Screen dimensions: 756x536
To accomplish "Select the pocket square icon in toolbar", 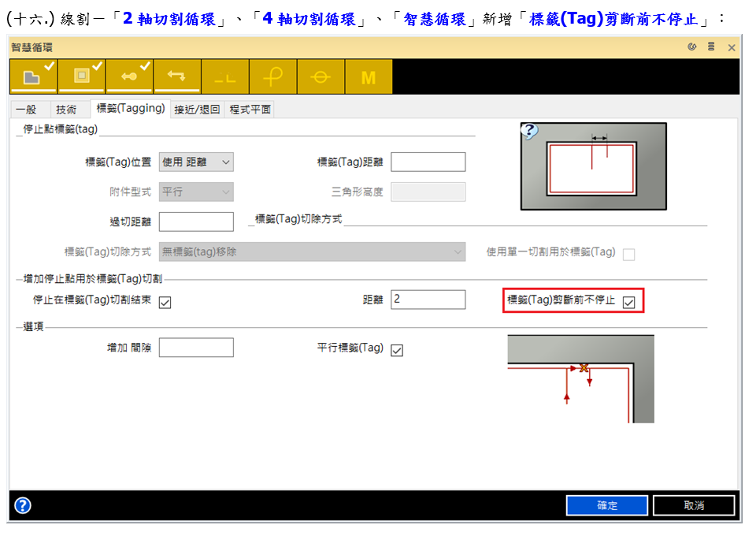I will tap(81, 77).
